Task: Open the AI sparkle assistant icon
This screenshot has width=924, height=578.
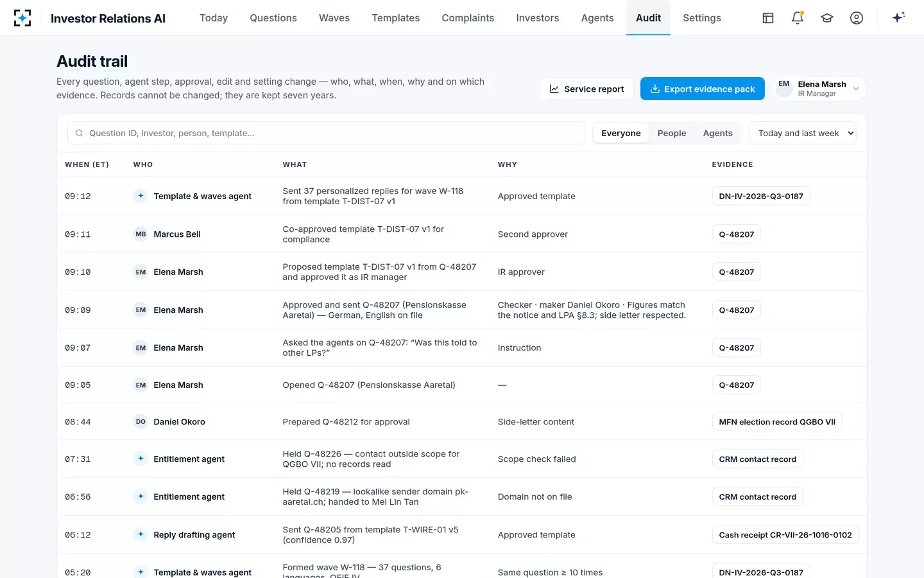Action: pos(898,17)
